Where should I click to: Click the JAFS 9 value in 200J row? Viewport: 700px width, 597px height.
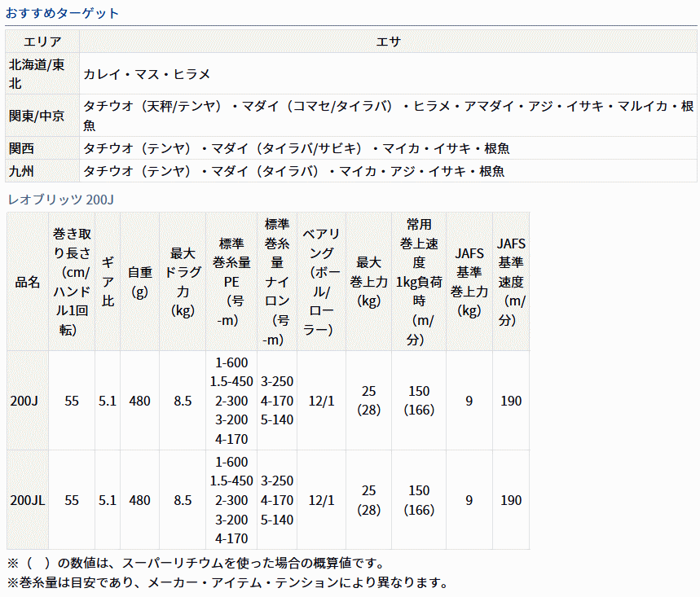coord(469,400)
